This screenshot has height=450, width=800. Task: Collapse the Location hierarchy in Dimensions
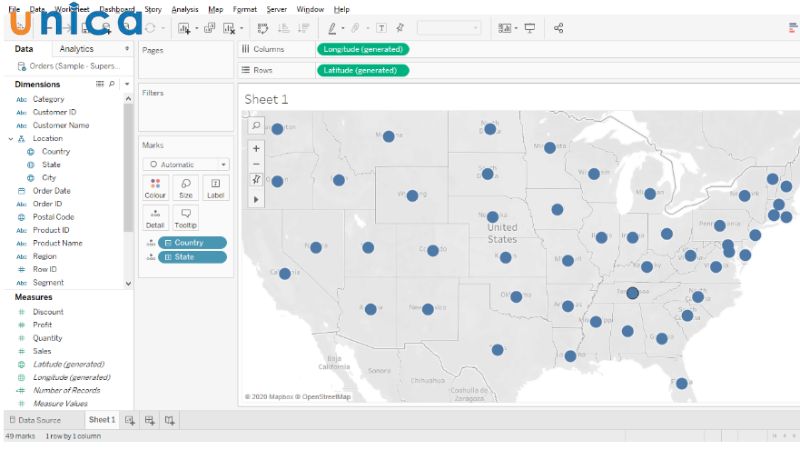pyautogui.click(x=10, y=139)
